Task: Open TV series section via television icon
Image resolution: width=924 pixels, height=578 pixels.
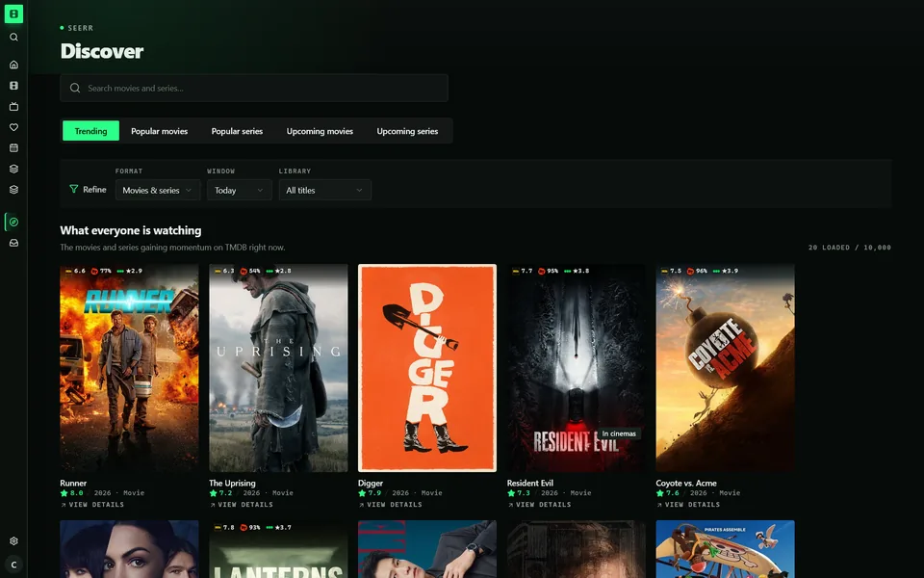Action: coord(13,107)
